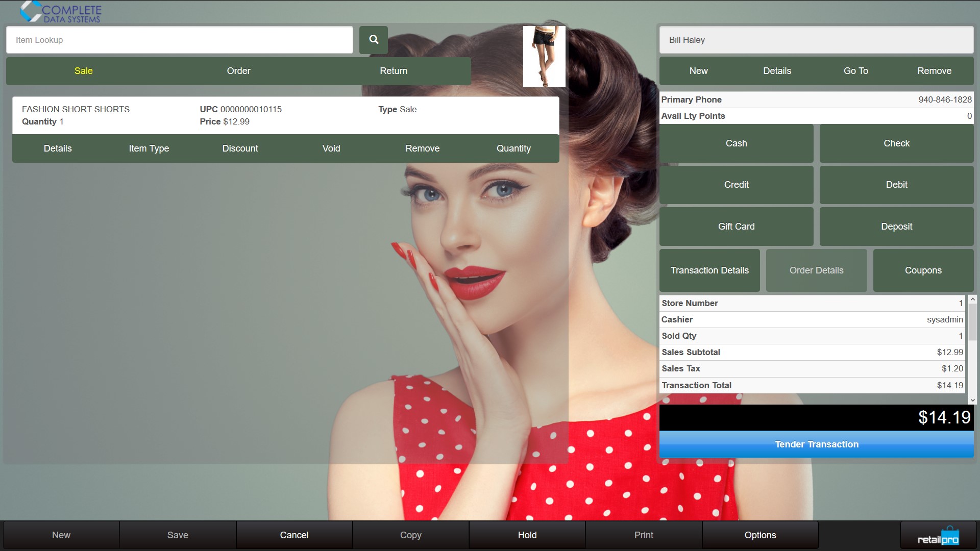This screenshot has width=980, height=551.
Task: Click the Bill Haley customer field
Action: click(x=816, y=40)
